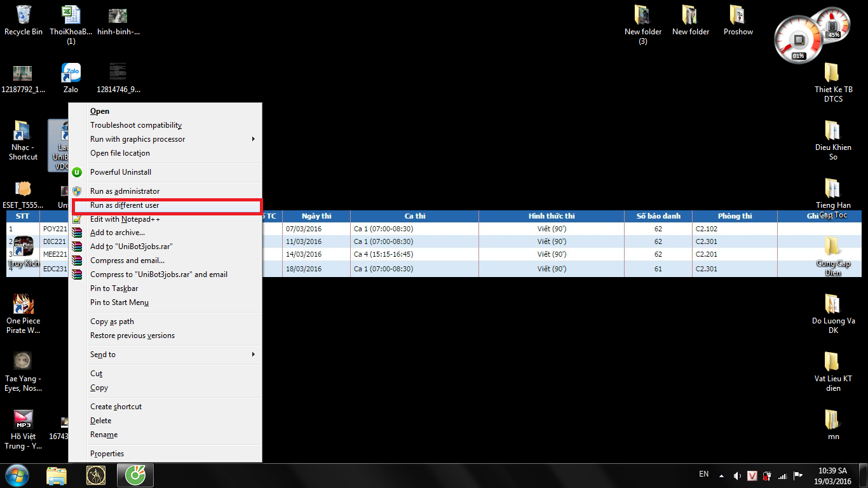Select the ESET_T555... desktop icon
This screenshot has height=488, width=868.
point(24,194)
